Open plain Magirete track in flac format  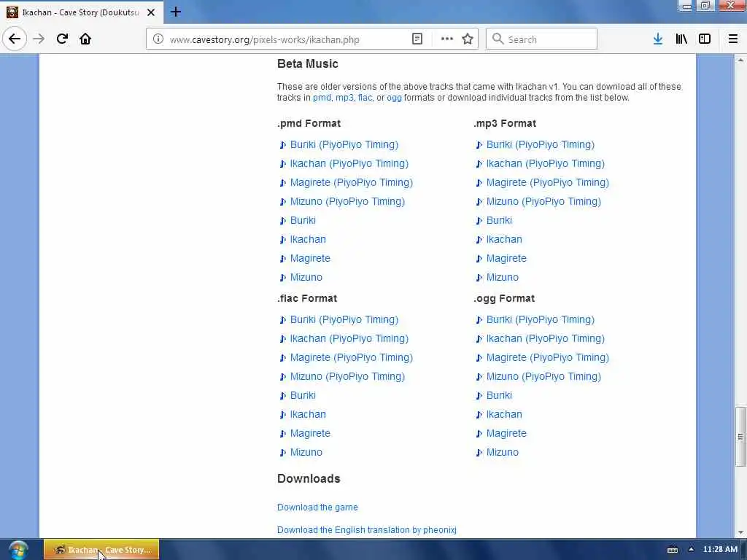point(310,434)
